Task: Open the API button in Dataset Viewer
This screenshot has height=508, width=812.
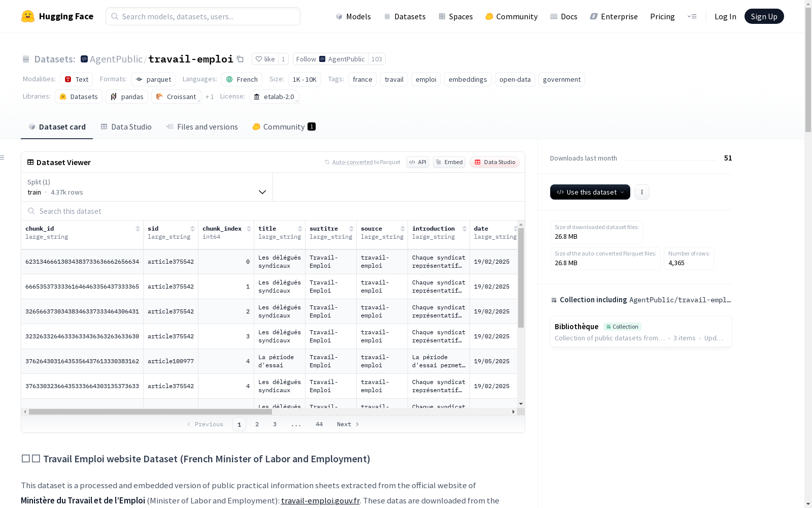Action: point(418,162)
